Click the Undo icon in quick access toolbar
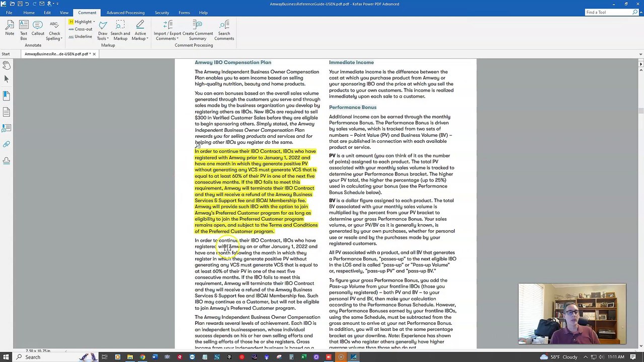The height and width of the screenshot is (362, 644). 27,4
